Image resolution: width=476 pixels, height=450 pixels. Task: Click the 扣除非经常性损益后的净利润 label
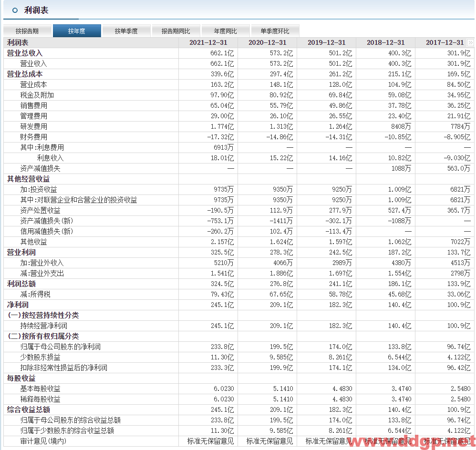pos(63,368)
